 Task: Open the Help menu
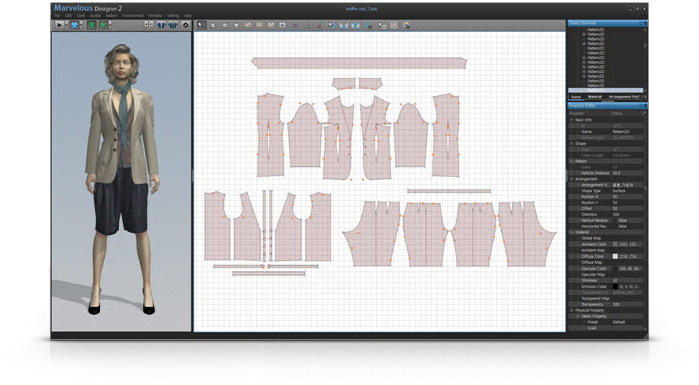tap(188, 16)
